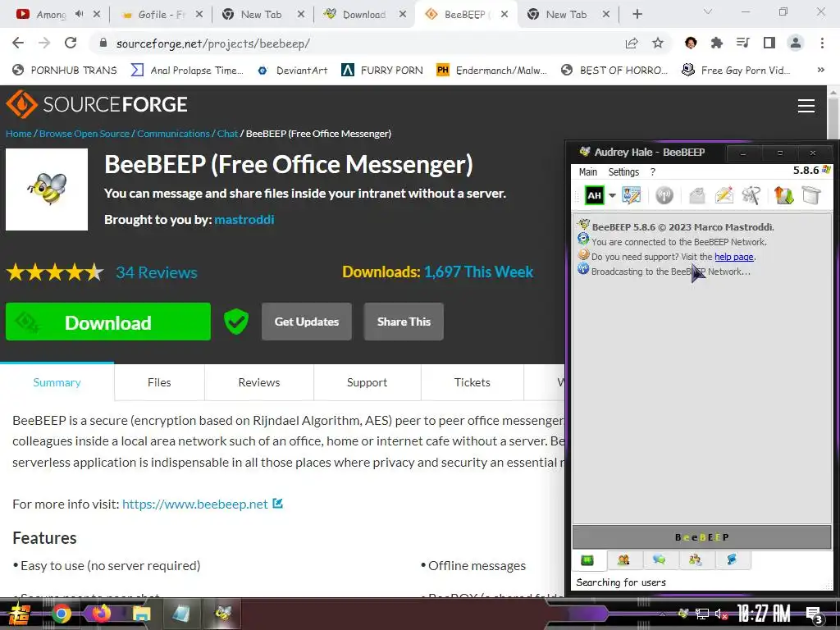This screenshot has height=630, width=840.
Task: Mute the Among tab using its speaker icon
Action: click(80, 15)
